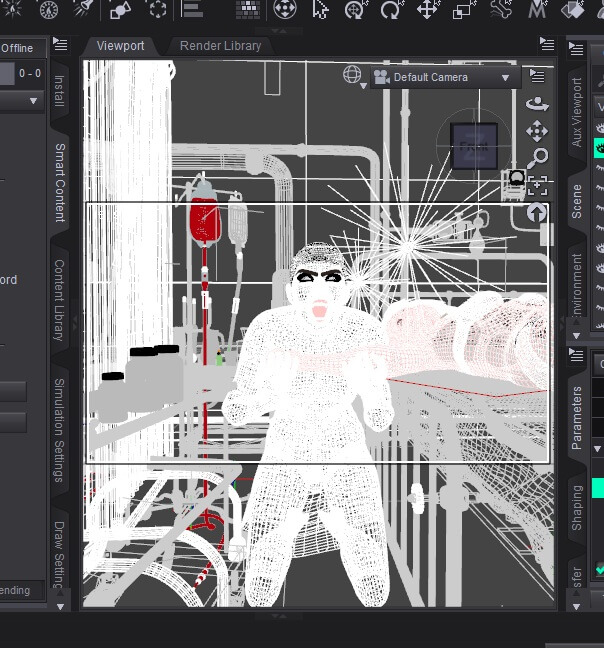Switch to the Render Library tab
The image size is (604, 661).
pyautogui.click(x=220, y=46)
